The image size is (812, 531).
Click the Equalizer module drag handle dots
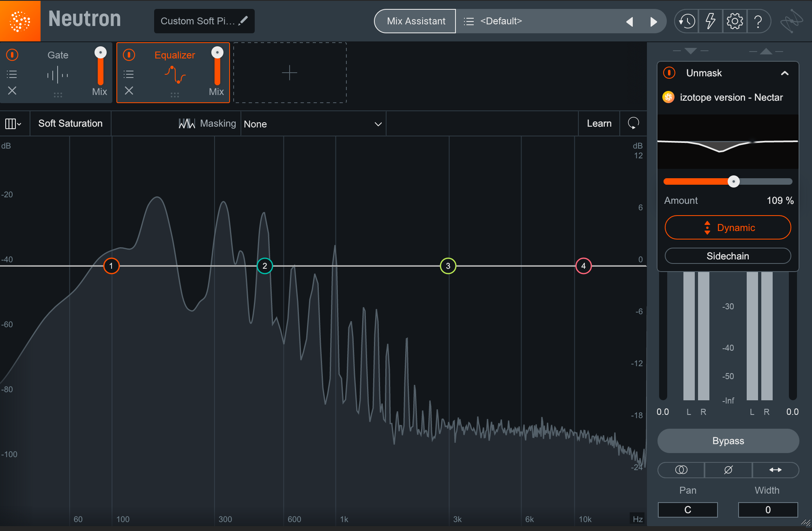175,95
